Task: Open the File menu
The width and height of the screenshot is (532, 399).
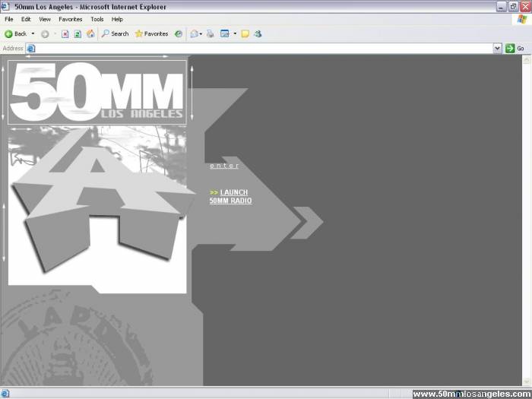Action: [9, 19]
